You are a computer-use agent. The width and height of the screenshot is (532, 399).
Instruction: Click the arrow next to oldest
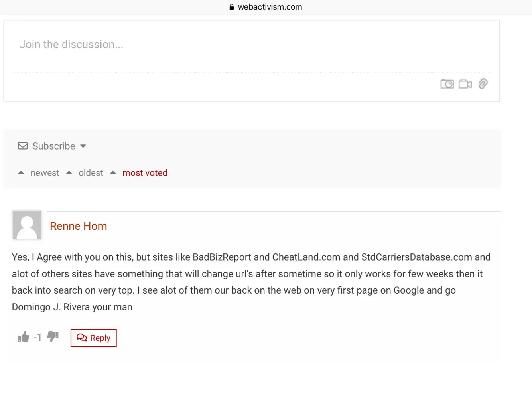pyautogui.click(x=69, y=173)
